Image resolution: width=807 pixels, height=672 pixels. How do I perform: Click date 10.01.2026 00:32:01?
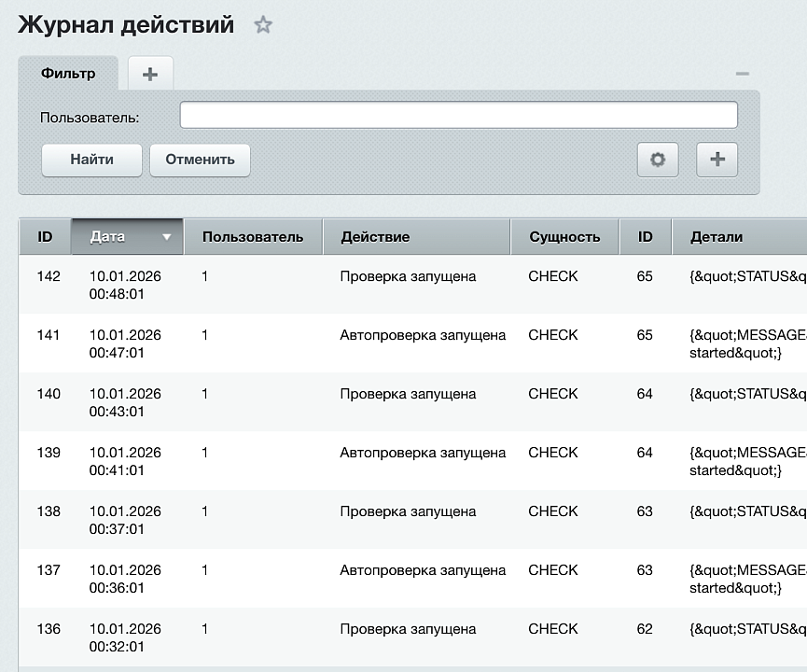point(125,637)
